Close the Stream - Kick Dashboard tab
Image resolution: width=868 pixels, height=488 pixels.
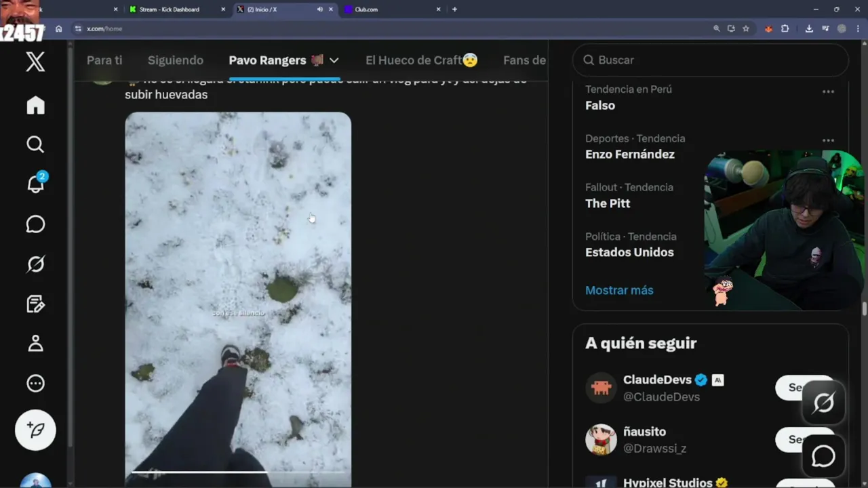tap(223, 9)
